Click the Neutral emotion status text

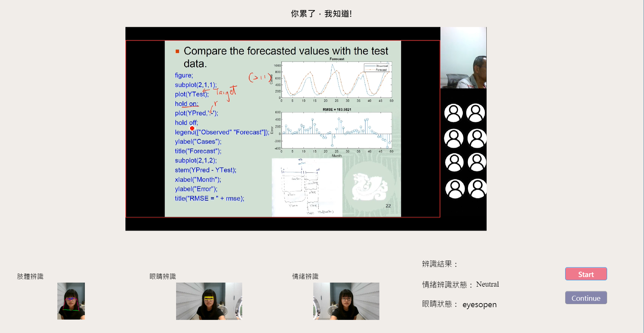[x=487, y=284]
